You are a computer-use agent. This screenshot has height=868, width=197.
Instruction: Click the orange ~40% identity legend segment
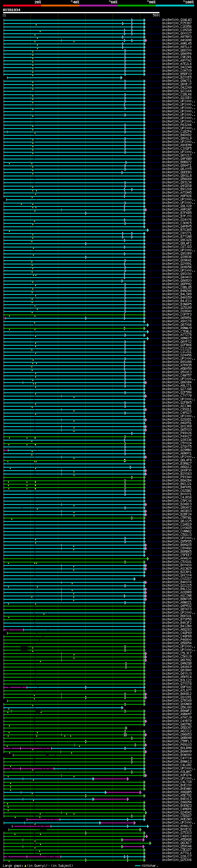[61, 6]
